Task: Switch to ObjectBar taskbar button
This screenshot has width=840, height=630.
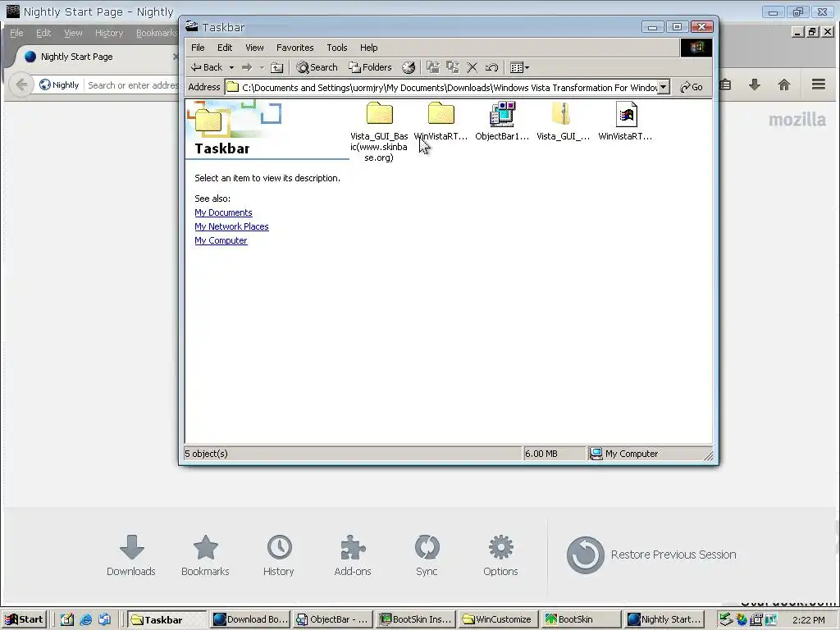Action: point(333,620)
